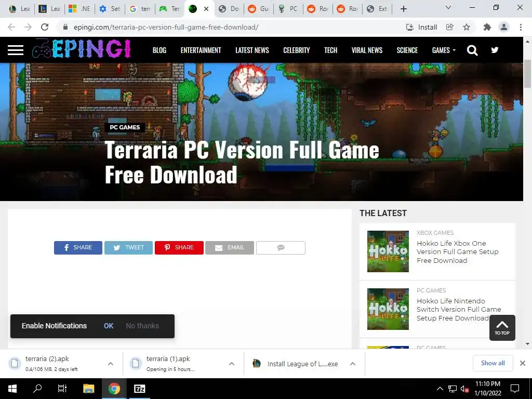
Task: Open the tab search chevron
Action: [448, 7]
